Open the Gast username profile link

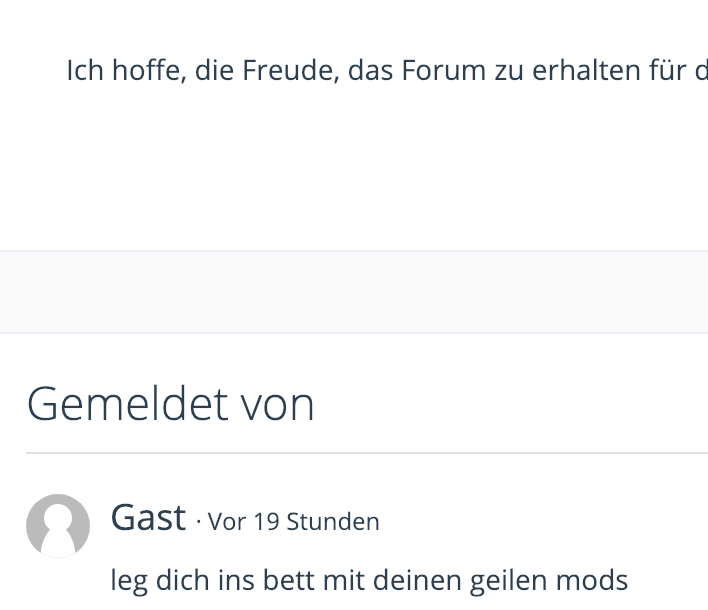[148, 518]
